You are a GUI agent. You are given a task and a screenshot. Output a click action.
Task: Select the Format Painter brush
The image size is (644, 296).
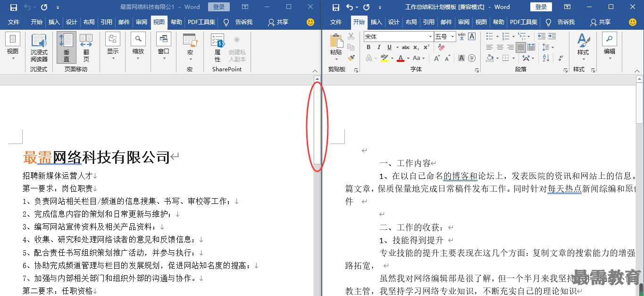point(351,58)
